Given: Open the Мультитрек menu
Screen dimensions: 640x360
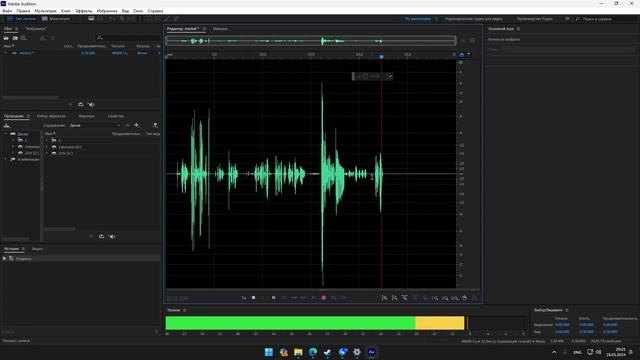Looking at the screenshot, I should pyautogui.click(x=46, y=11).
